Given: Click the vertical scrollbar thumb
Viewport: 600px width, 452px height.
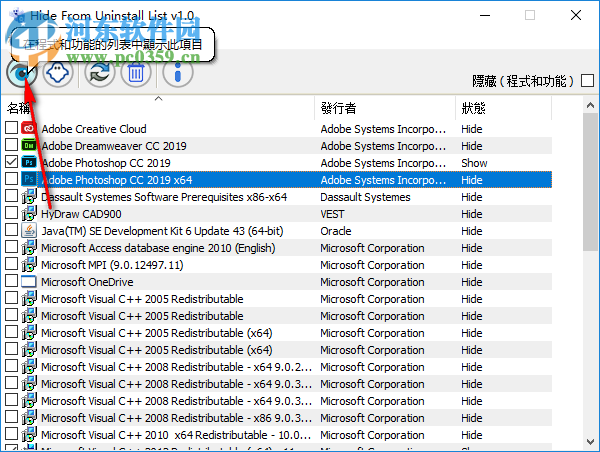Looking at the screenshot, I should [x=590, y=182].
